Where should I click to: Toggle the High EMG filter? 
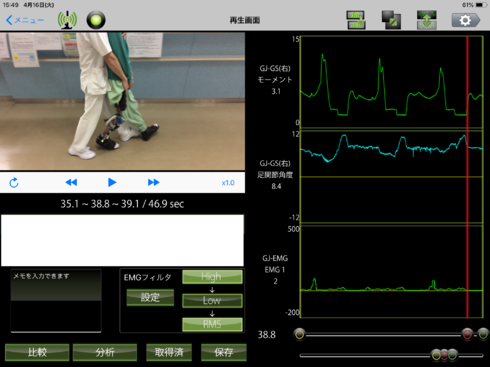tap(212, 277)
